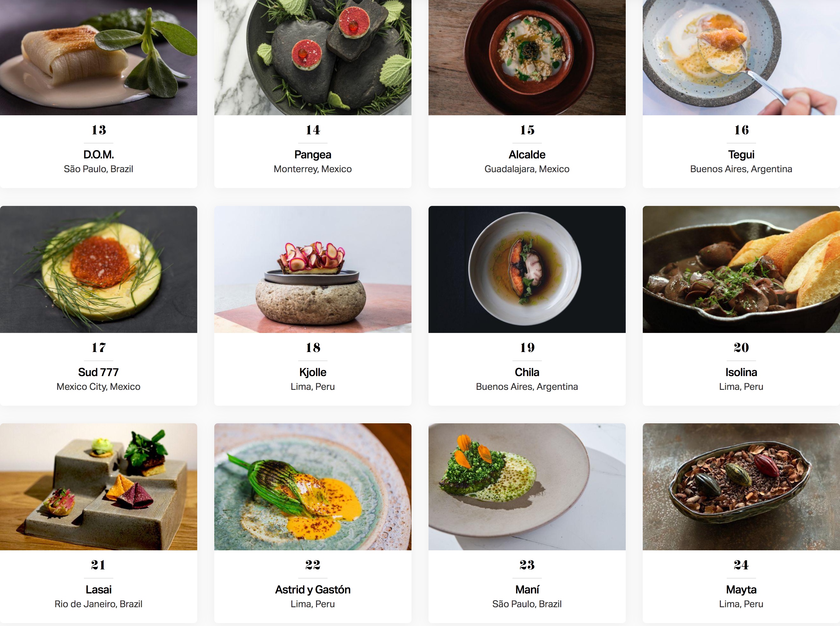Open the Sud 777 dish photo
The height and width of the screenshot is (626, 840).
[99, 269]
